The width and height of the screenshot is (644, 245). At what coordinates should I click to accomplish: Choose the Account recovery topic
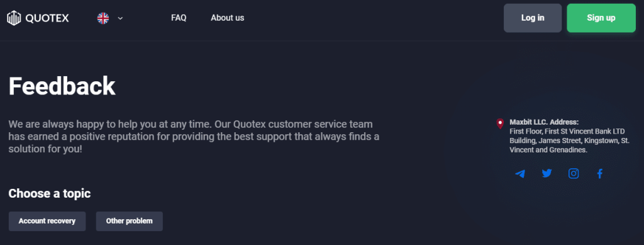(x=47, y=221)
